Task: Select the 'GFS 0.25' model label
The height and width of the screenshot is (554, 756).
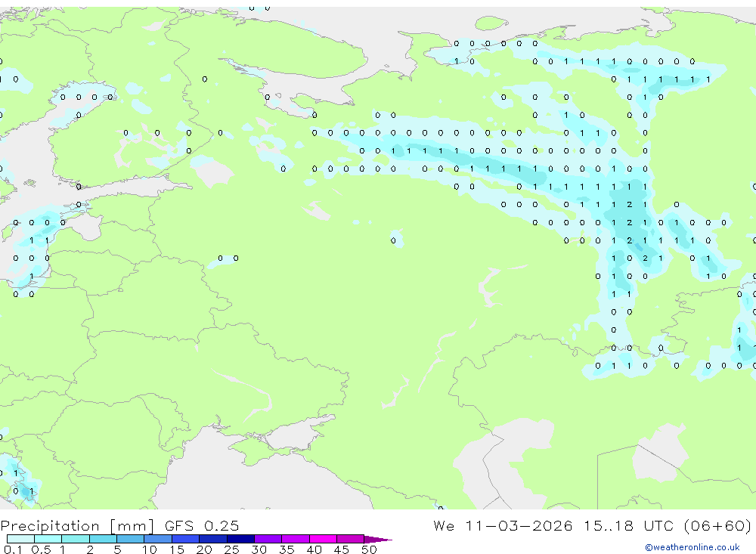Action: click(202, 525)
